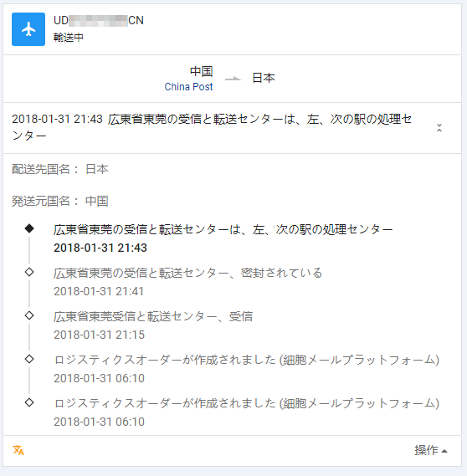This screenshot has height=476, width=467.
Task: Click the 輸送中 status label
Action: [69, 38]
